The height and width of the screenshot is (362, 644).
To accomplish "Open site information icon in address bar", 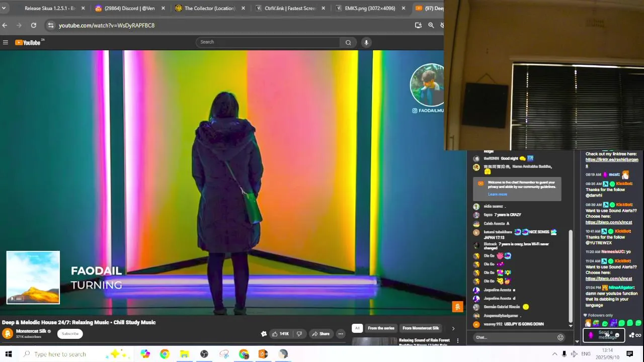I will 50,25.
